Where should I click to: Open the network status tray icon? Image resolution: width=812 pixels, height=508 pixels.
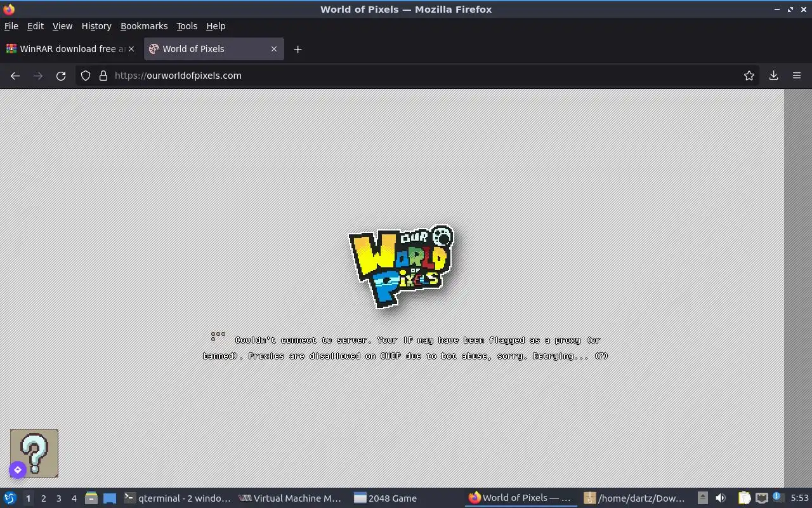click(x=762, y=498)
